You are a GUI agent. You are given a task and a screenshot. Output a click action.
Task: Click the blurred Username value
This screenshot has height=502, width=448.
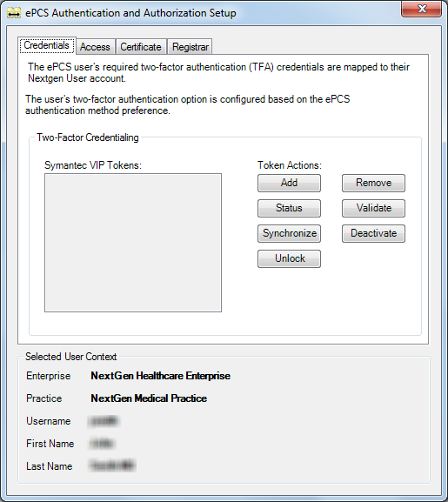point(104,421)
